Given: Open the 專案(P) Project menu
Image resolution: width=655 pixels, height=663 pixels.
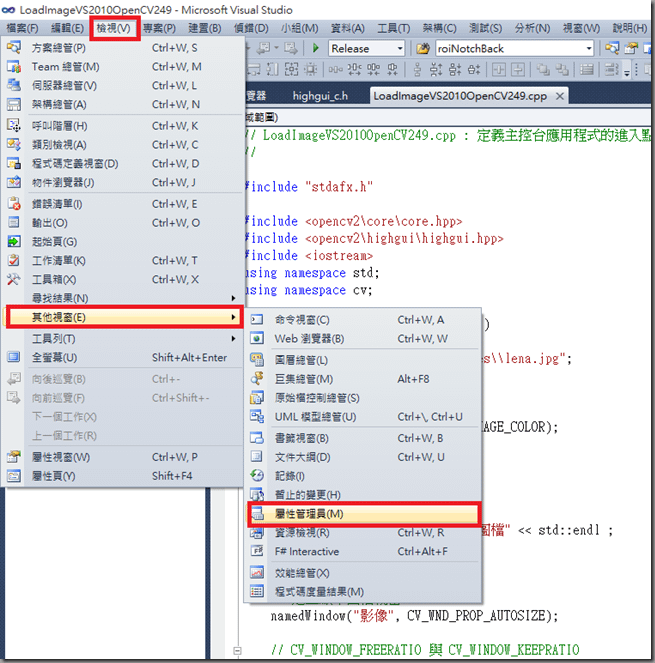Looking at the screenshot, I should pos(159,28).
